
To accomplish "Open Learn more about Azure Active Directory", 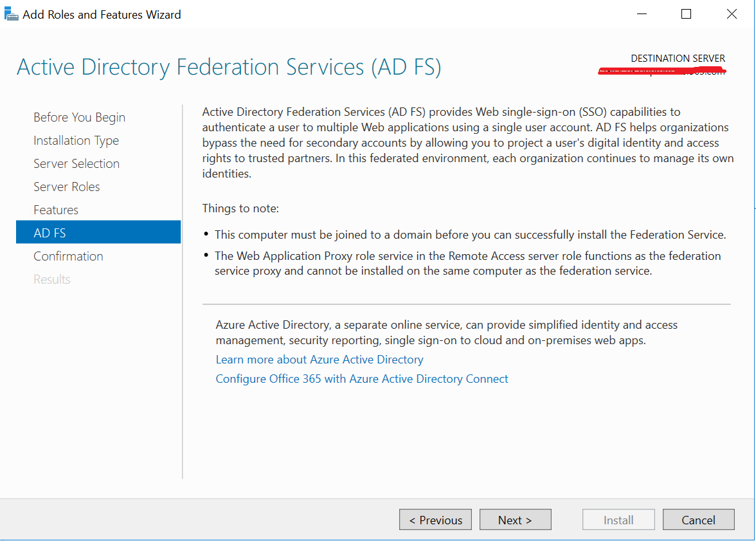I will point(319,360).
